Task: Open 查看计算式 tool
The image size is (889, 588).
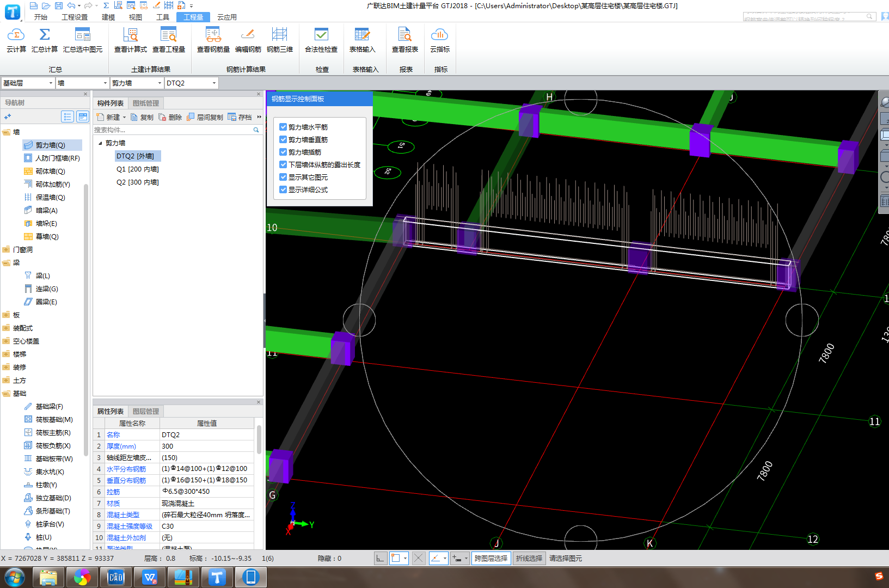Action: tap(131, 40)
